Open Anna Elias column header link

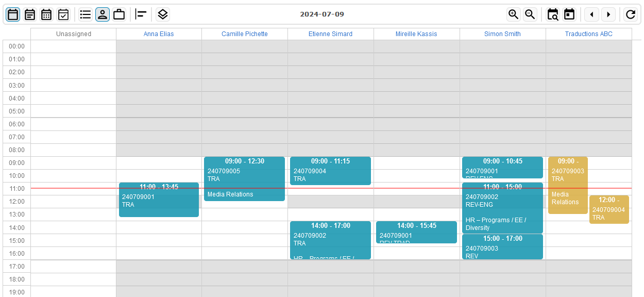pos(159,34)
